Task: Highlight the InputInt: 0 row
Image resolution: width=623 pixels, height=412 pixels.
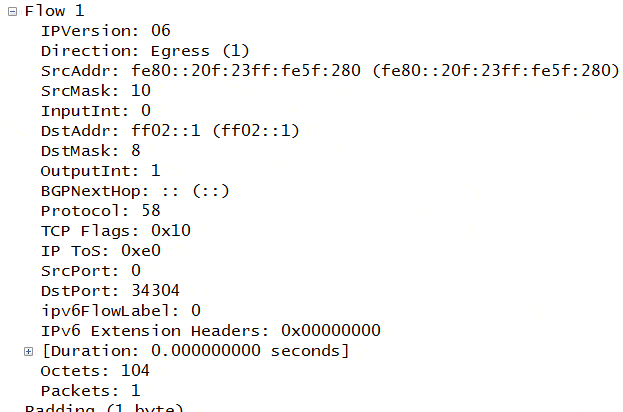Action: coord(96,110)
